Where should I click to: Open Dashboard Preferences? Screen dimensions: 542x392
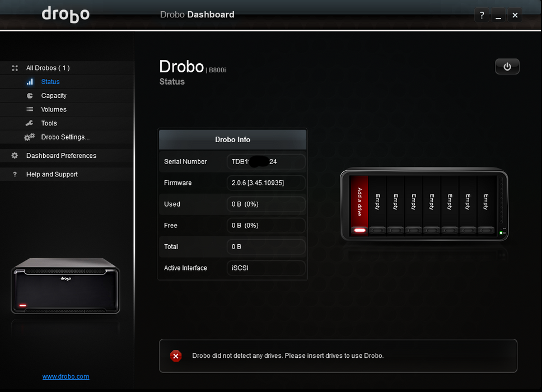[x=67, y=156]
